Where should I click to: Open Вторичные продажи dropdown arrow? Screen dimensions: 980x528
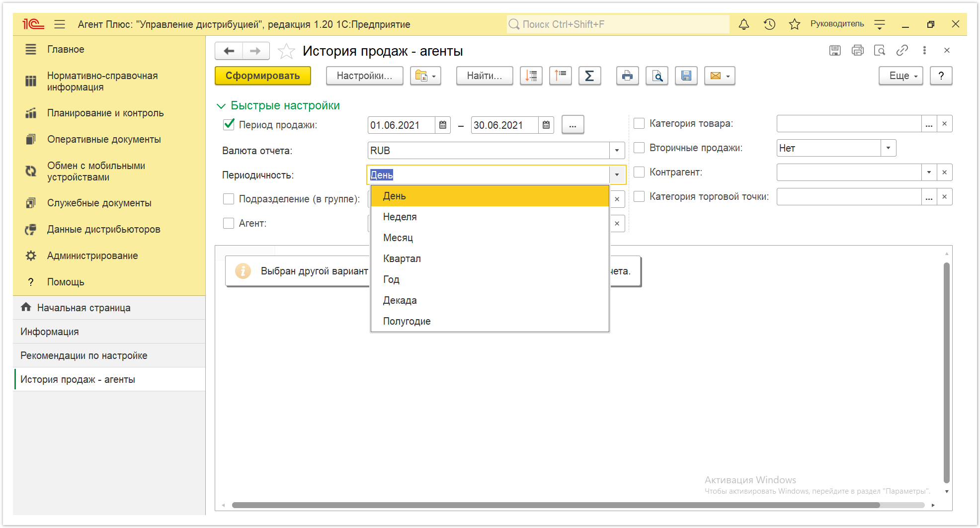pos(888,148)
